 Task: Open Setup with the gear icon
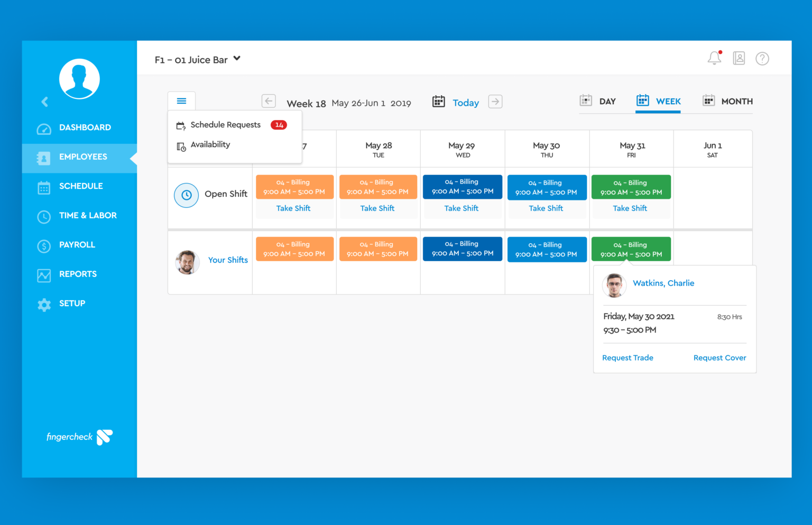pyautogui.click(x=44, y=303)
